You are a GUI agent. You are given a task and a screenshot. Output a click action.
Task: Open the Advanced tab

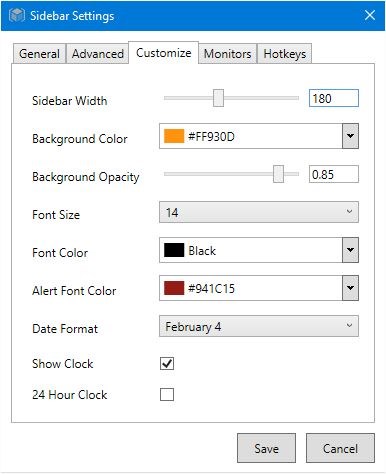click(98, 54)
